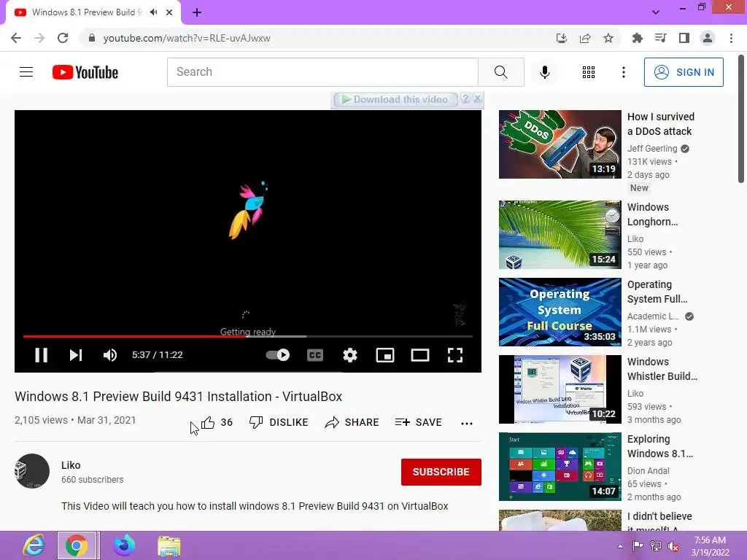Bookmark this tab with the star
The width and height of the screenshot is (747, 560).
click(608, 38)
